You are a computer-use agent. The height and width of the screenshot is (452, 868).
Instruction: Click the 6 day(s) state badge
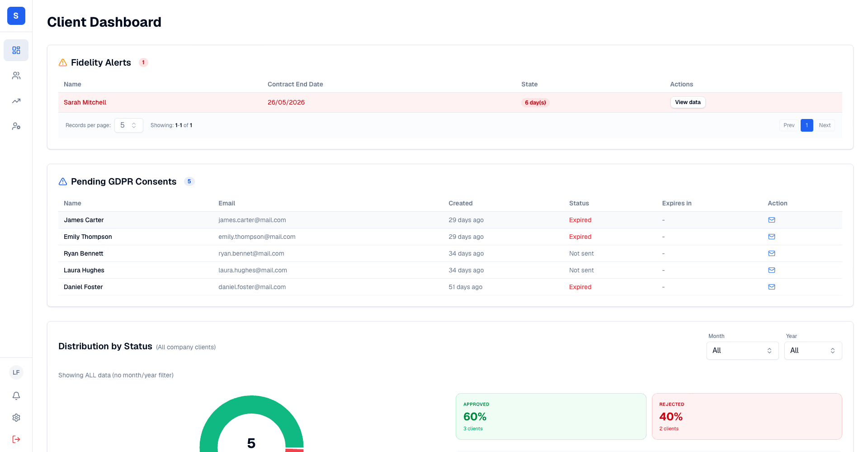point(535,103)
